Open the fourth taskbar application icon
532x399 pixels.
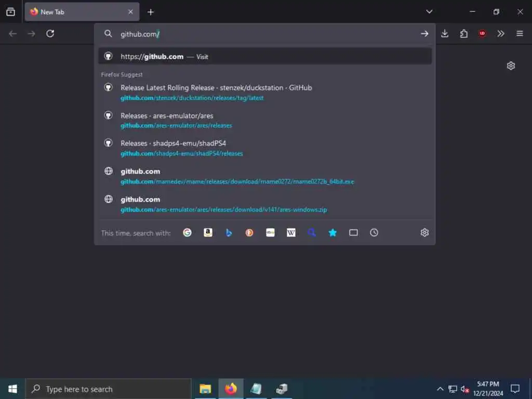(282, 389)
